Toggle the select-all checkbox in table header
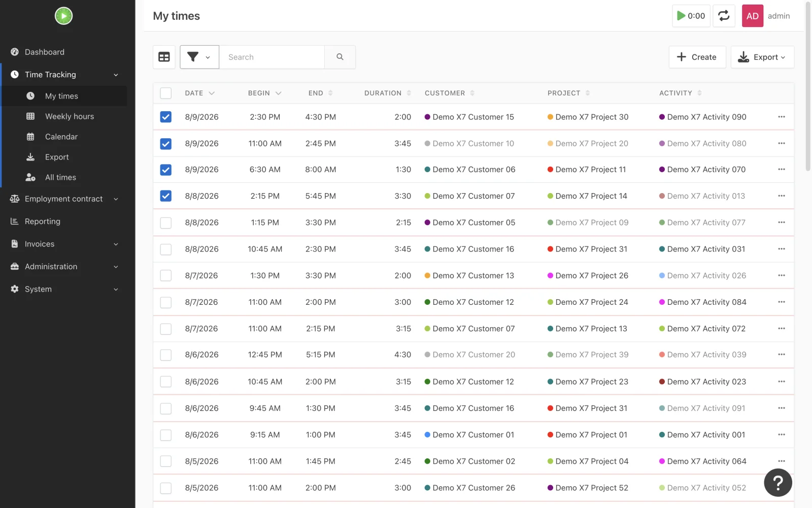Image resolution: width=812 pixels, height=508 pixels. click(165, 93)
